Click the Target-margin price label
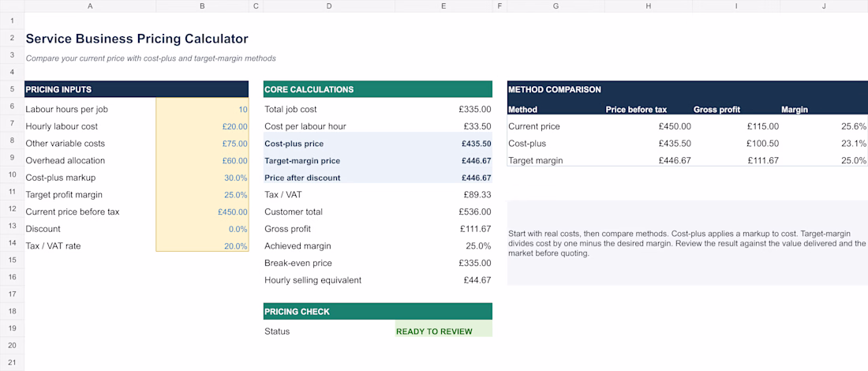The width and height of the screenshot is (868, 371). pyautogui.click(x=302, y=160)
